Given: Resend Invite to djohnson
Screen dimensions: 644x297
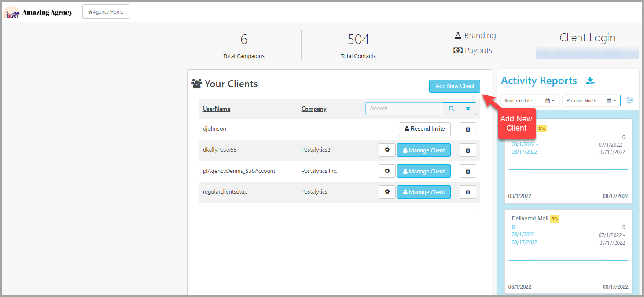Looking at the screenshot, I should tap(425, 129).
